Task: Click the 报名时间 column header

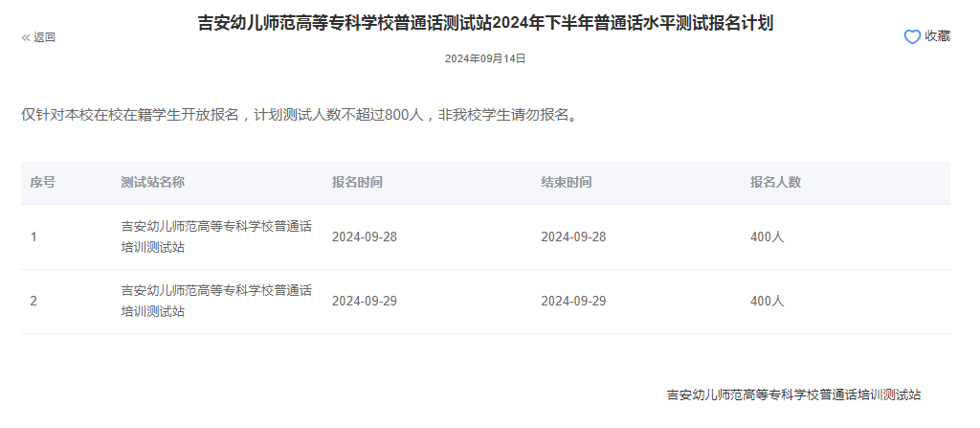Action: 357,182
